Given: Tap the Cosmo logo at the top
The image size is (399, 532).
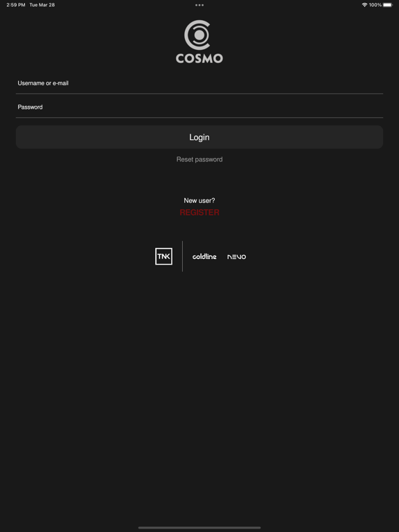Looking at the screenshot, I should click(x=199, y=42).
